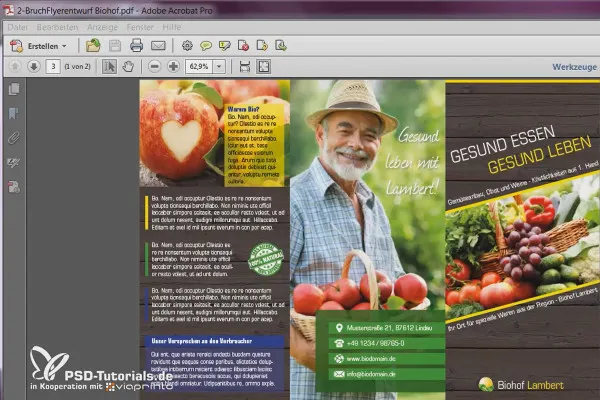
Task: Open the bookmarks panel
Action: (13, 113)
